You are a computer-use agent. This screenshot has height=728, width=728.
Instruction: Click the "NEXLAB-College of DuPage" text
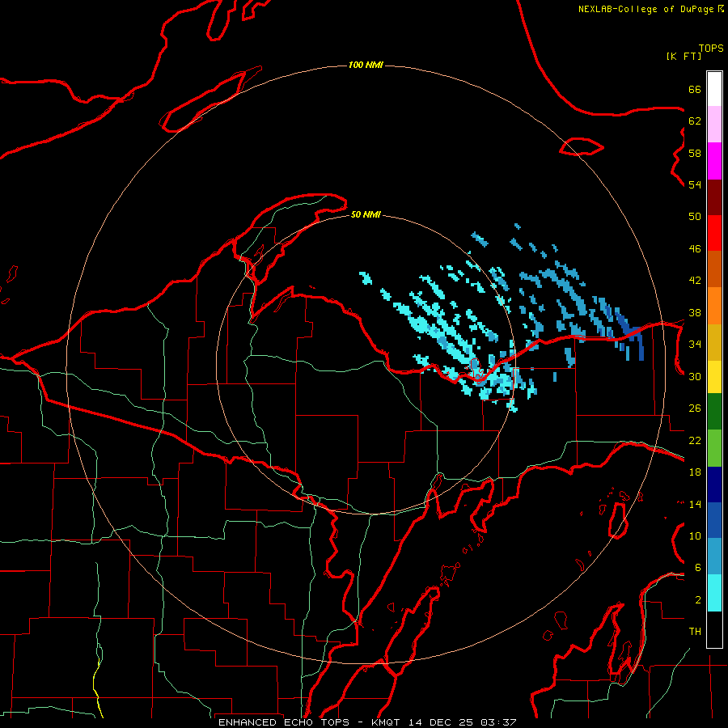tap(645, 9)
